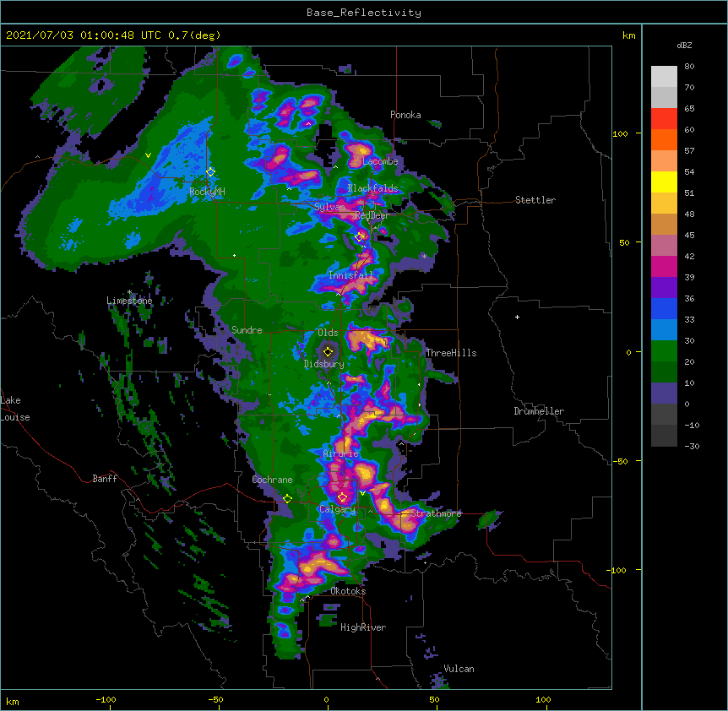Screen dimensions: 728x711
Task: Select the red 60-65 dBZ legend swatch
Action: (x=664, y=119)
